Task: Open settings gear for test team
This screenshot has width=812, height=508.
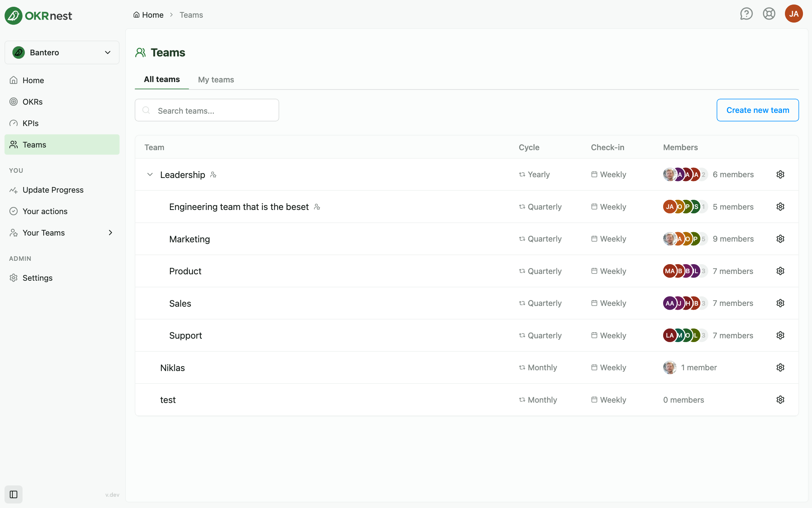Action: pos(780,400)
